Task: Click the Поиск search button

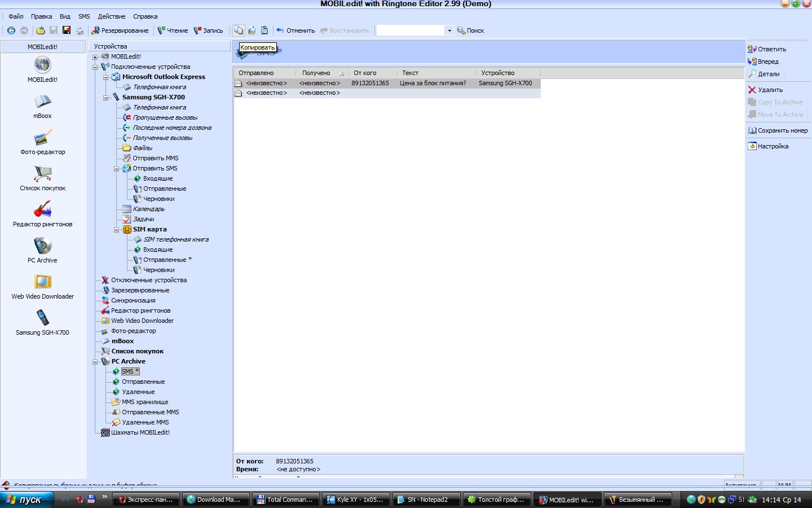Action: (471, 30)
